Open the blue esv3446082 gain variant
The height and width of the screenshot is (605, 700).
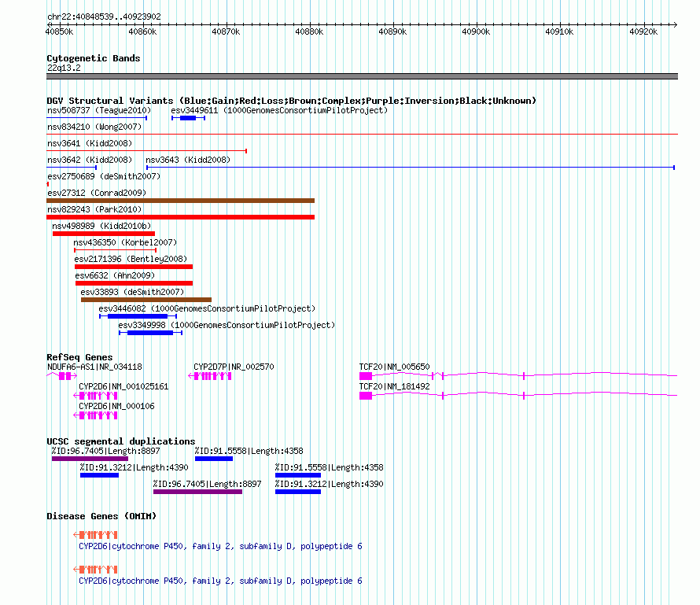pyautogui.click(x=138, y=316)
